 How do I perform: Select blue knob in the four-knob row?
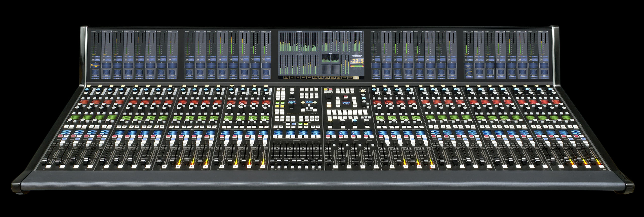(355, 122)
